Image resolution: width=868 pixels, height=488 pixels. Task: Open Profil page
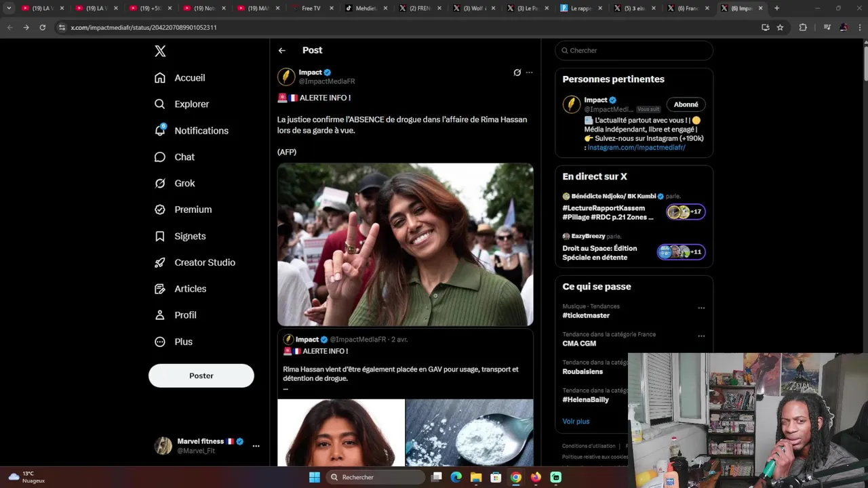(x=176, y=316)
